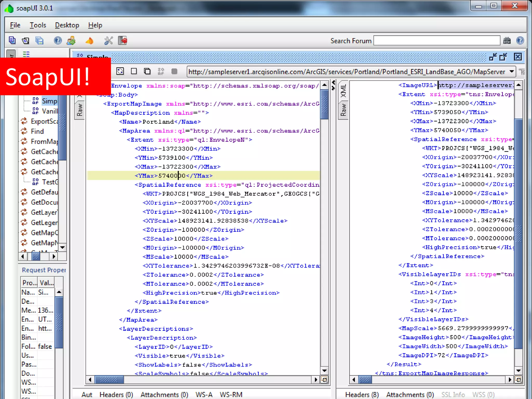
Task: Click the gray cancel request stop icon
Action: click(174, 71)
